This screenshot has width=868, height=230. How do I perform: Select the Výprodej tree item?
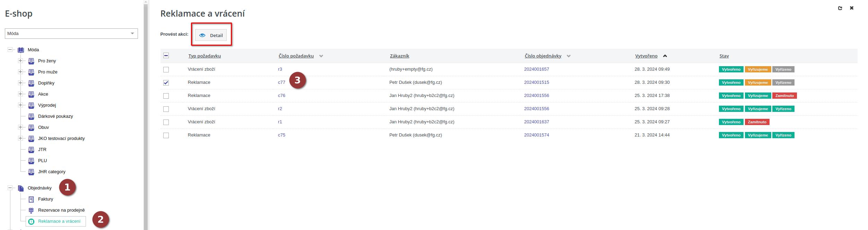click(x=47, y=105)
